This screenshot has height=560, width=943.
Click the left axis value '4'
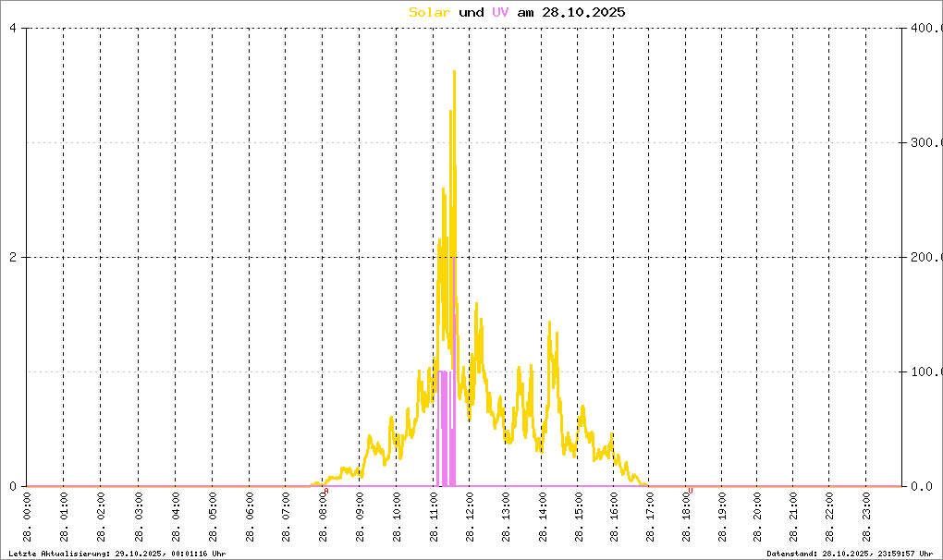[x=13, y=28]
